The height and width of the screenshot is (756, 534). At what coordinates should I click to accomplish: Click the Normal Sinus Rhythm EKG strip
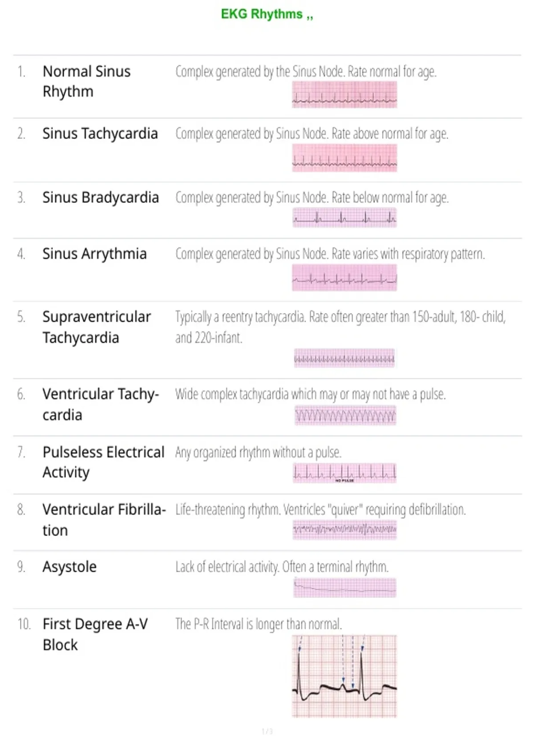pos(344,95)
